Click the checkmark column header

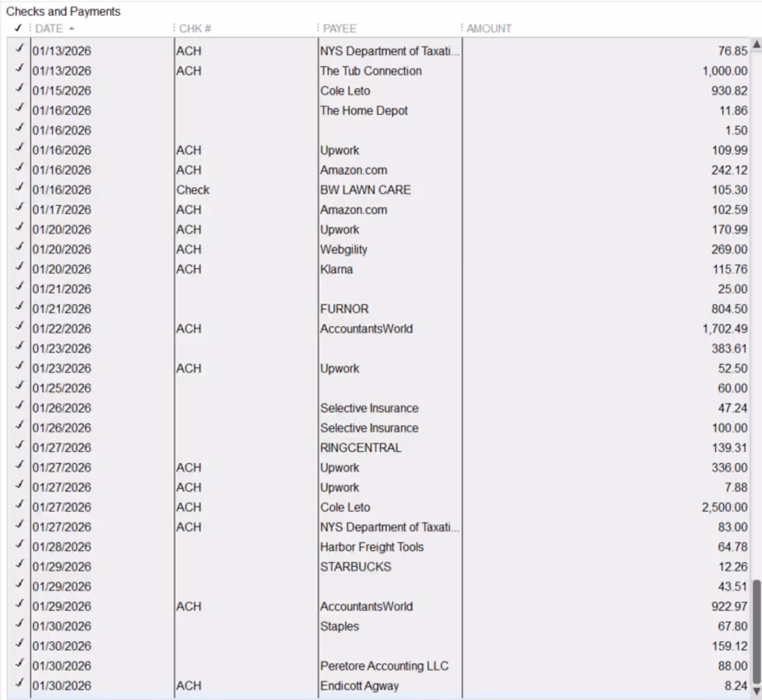18,28
